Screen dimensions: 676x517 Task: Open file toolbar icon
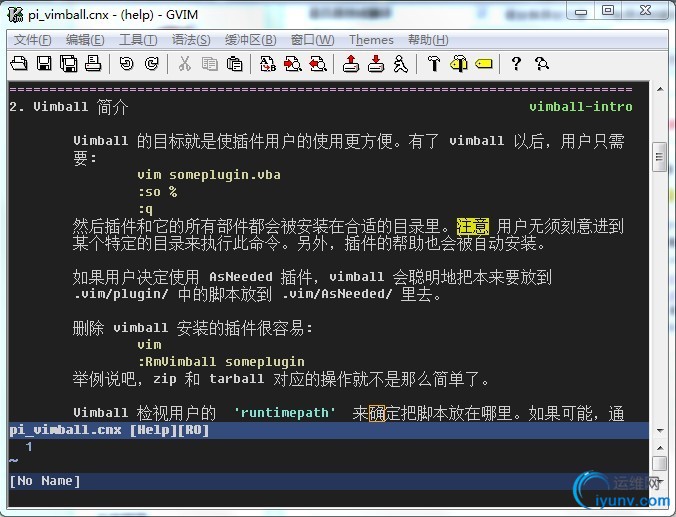[x=19, y=64]
